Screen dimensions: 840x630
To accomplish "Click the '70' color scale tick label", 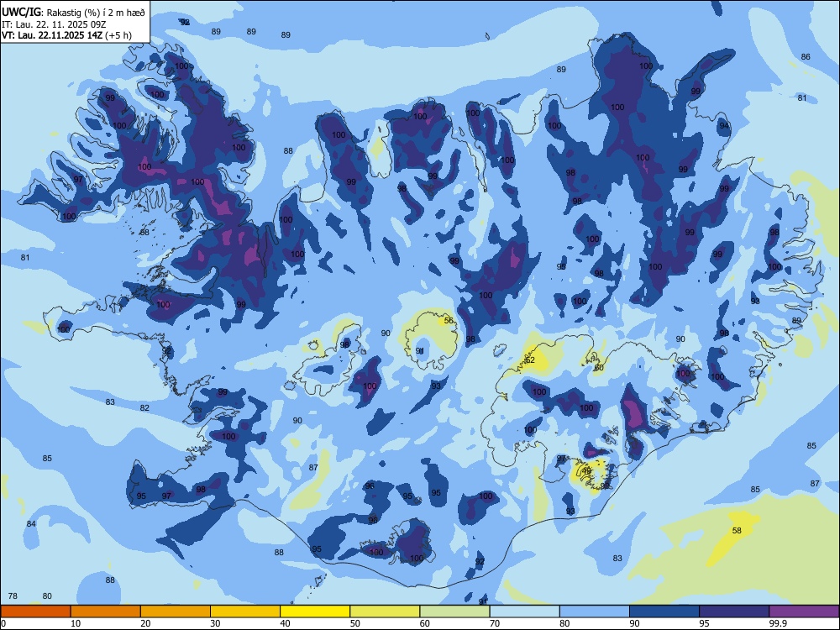I will point(495,623).
